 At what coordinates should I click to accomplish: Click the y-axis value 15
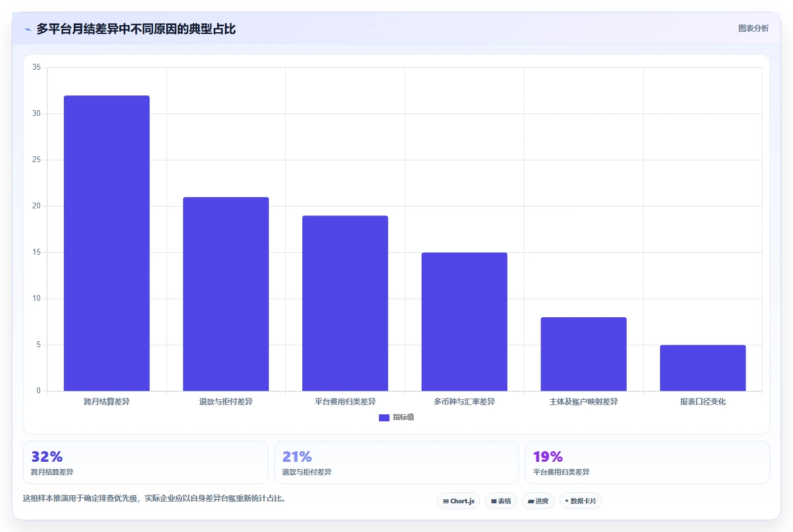(36, 252)
